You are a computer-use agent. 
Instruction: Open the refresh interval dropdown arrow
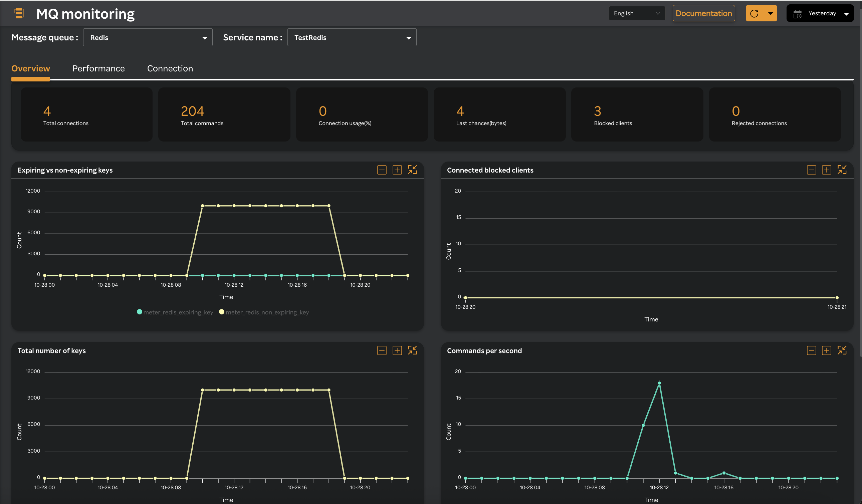tap(771, 13)
